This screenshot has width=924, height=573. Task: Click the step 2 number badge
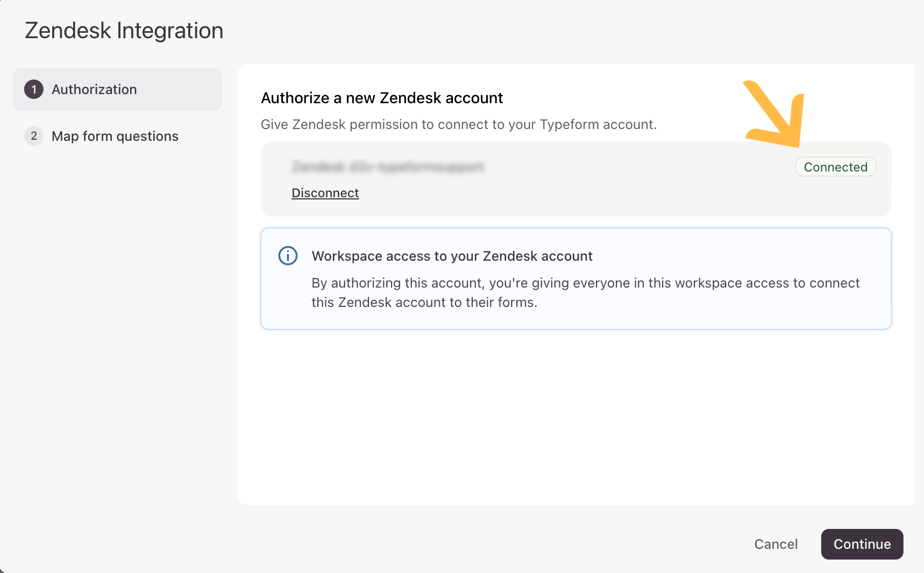[34, 136]
